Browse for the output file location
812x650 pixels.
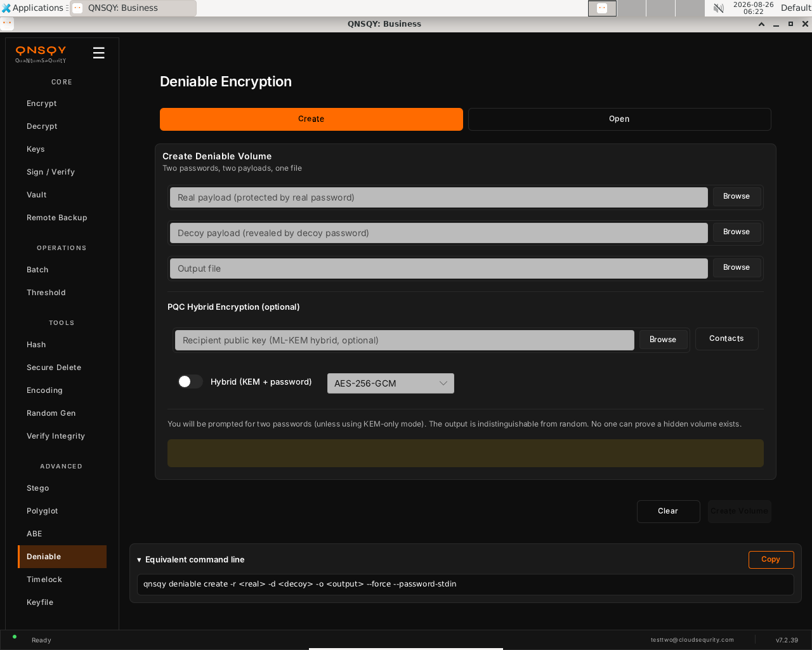737,268
